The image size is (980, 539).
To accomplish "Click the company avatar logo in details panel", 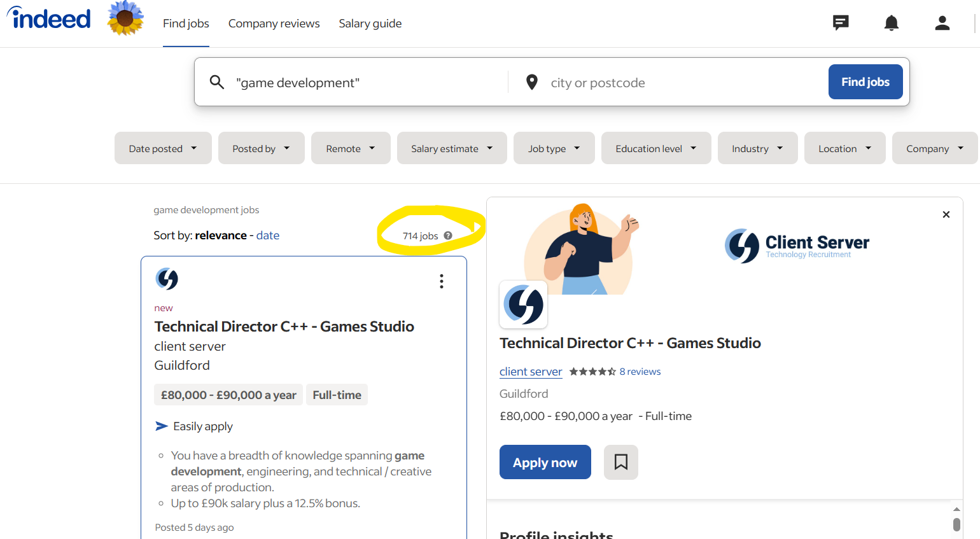I will (523, 304).
